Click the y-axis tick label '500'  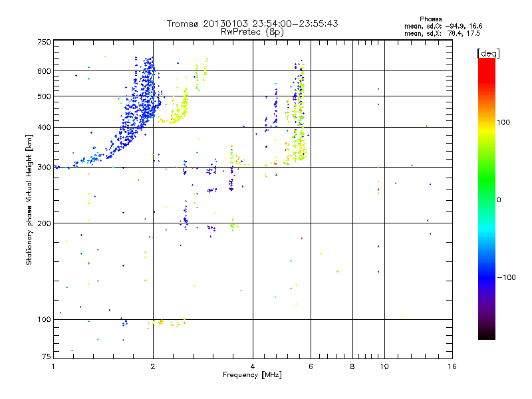tap(44, 96)
